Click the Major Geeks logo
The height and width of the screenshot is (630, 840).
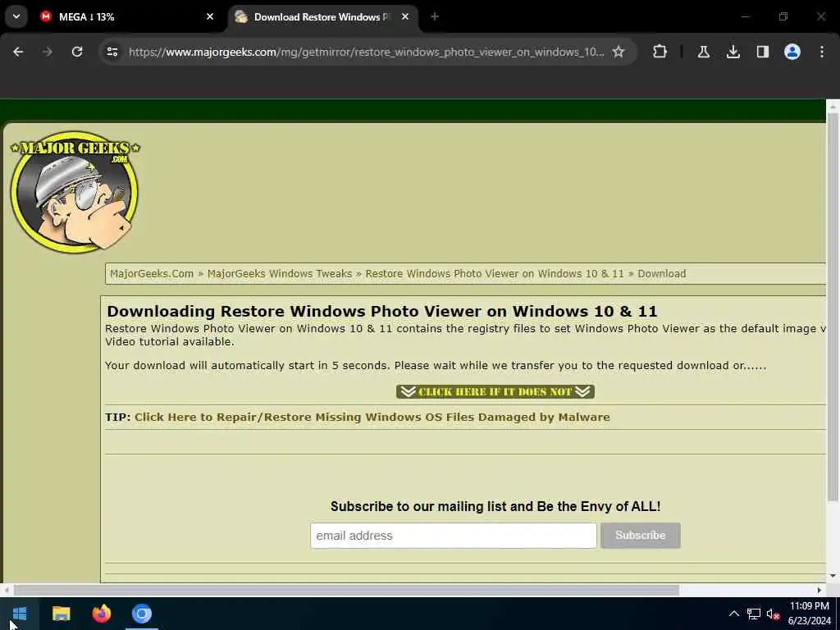(75, 192)
